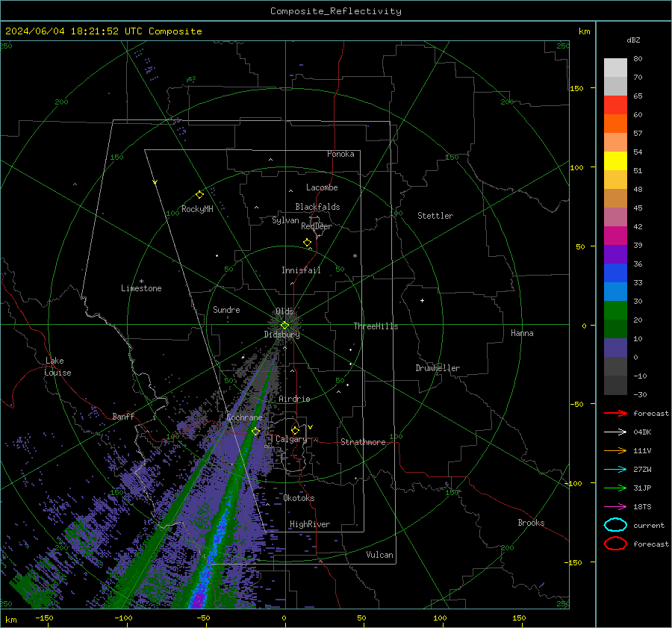This screenshot has width=672, height=628.
Task: Click the red forecast arrow legend icon
Action: 615,413
